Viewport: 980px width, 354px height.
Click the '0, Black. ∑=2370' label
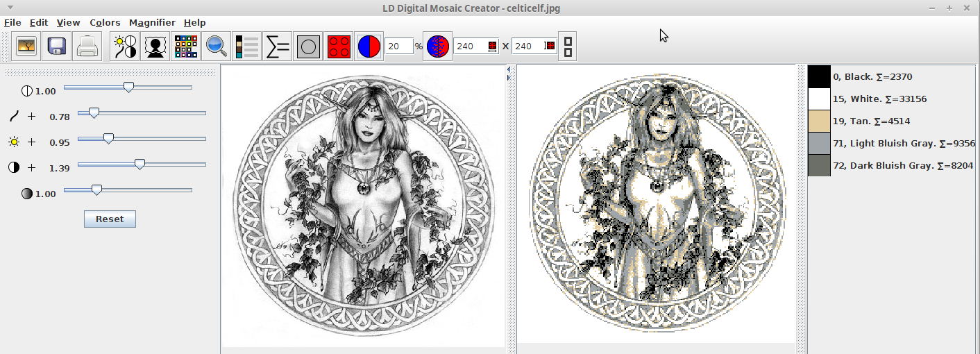(x=872, y=77)
